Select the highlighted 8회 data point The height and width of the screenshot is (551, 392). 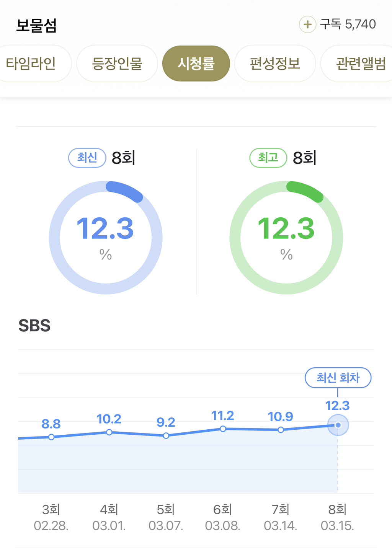[x=338, y=425]
